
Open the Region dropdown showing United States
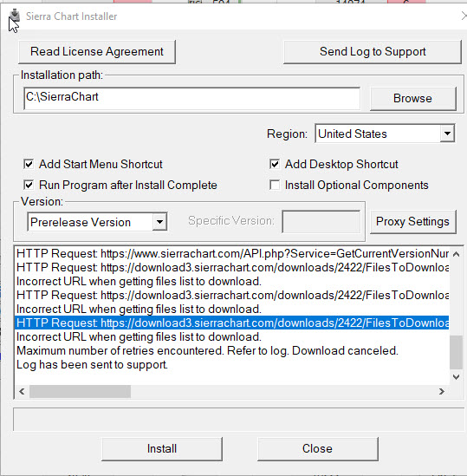(385, 134)
